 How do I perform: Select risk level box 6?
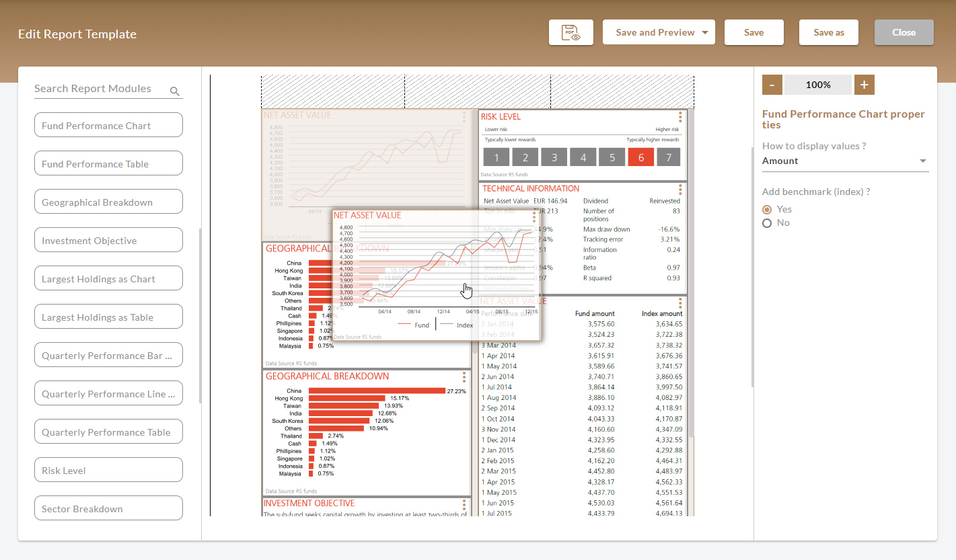coord(640,157)
